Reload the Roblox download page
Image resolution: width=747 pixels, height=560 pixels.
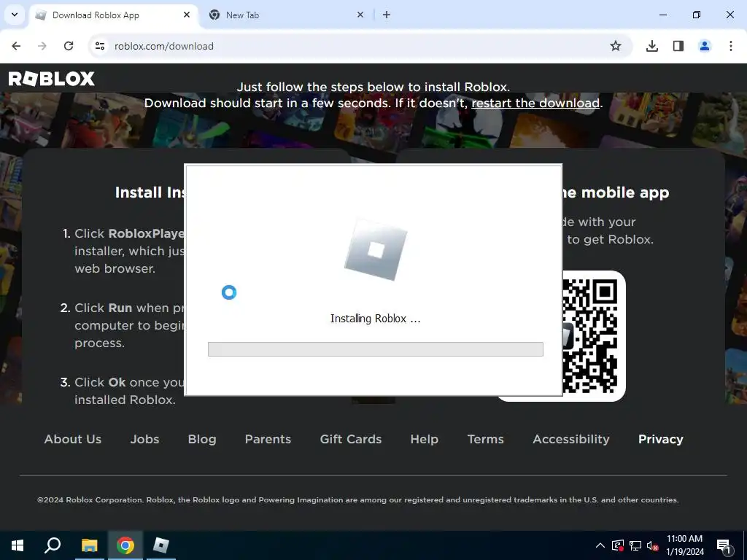[x=69, y=46]
